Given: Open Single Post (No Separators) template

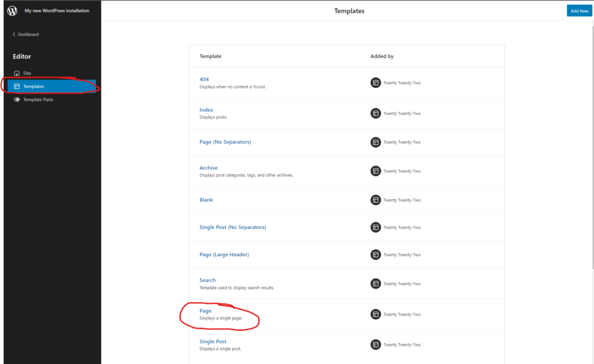Looking at the screenshot, I should click(233, 227).
